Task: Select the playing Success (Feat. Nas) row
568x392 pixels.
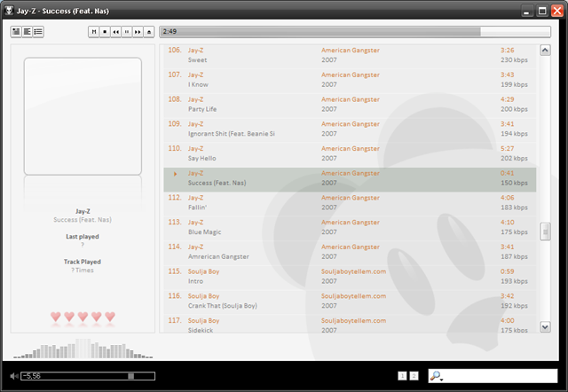Action: (x=350, y=179)
